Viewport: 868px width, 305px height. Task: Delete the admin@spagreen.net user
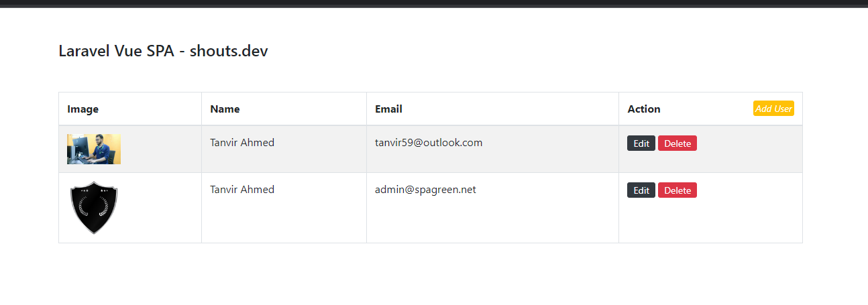[677, 190]
